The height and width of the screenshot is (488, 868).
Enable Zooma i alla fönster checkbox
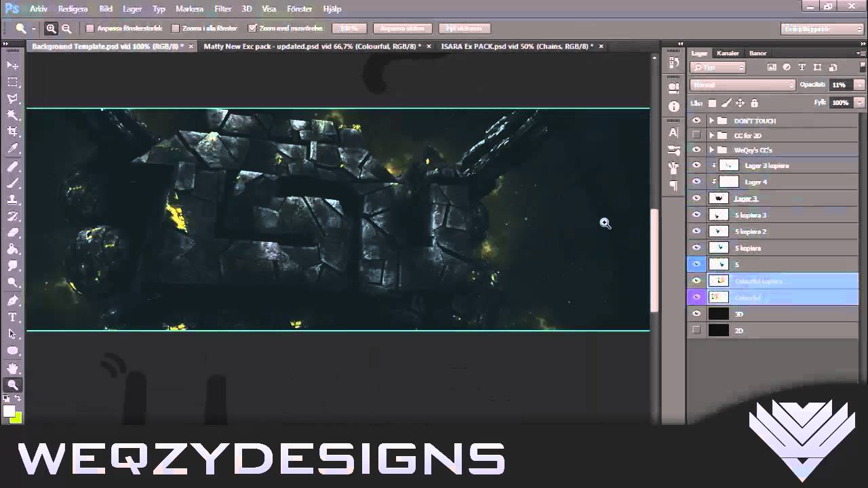pos(175,28)
